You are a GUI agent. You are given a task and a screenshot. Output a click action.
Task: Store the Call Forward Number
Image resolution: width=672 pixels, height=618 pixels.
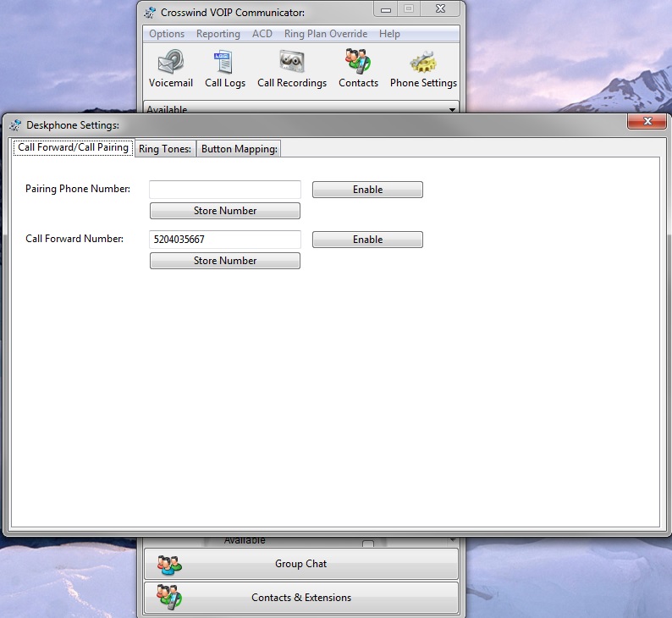225,261
